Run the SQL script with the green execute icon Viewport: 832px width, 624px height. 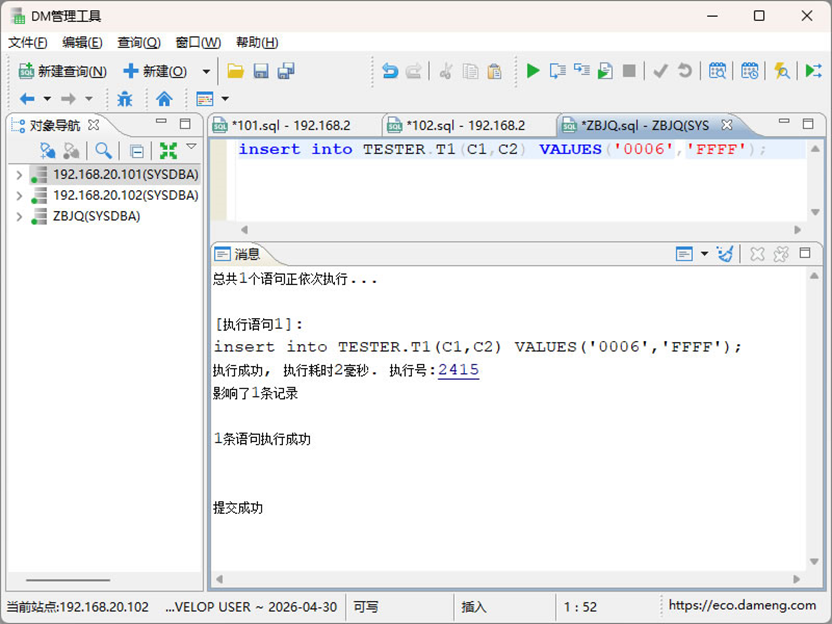click(x=533, y=72)
